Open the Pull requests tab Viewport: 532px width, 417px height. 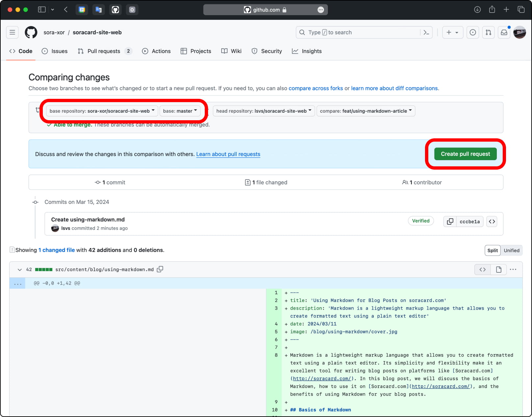[x=105, y=51]
